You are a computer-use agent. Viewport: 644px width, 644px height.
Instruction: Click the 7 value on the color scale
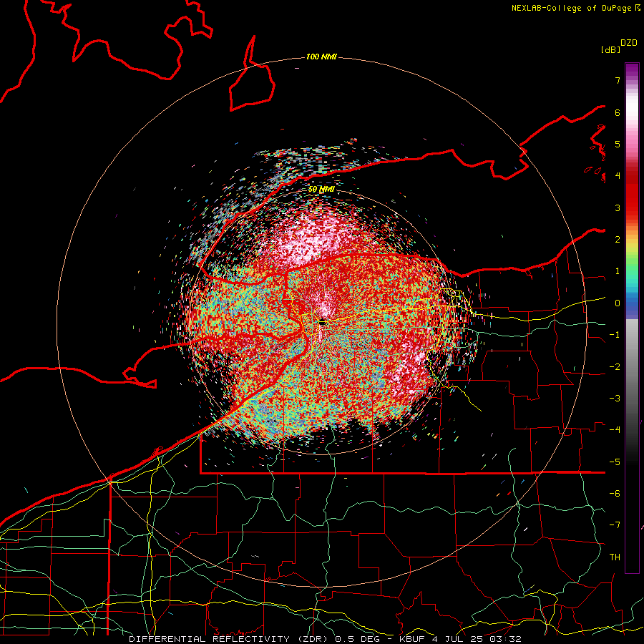(x=618, y=80)
